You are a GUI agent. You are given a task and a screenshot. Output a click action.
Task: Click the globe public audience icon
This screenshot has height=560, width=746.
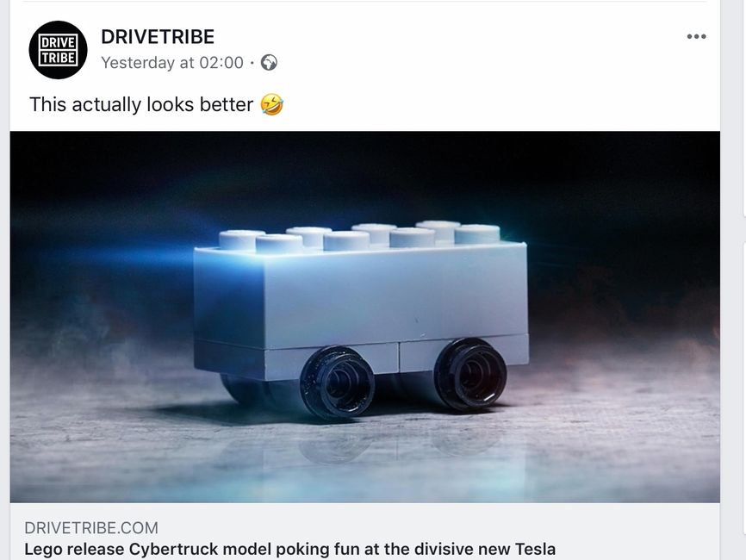(269, 62)
